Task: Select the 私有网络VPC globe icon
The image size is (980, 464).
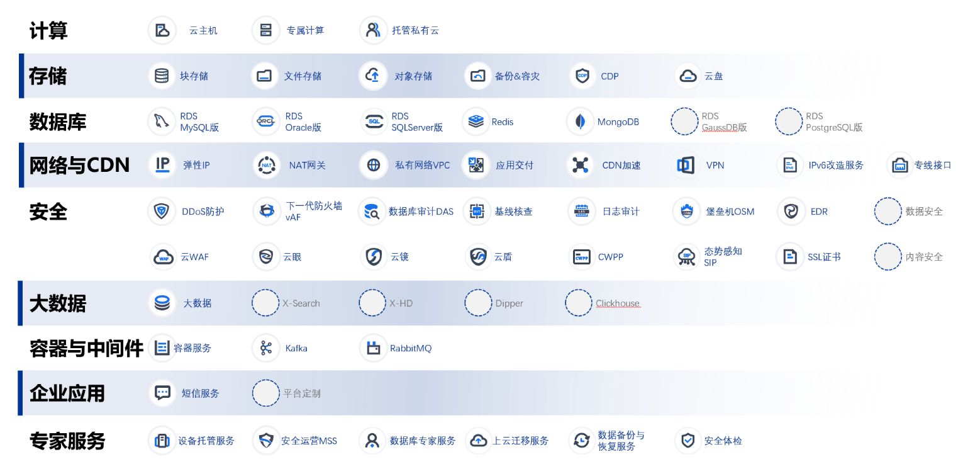Action: click(x=374, y=165)
